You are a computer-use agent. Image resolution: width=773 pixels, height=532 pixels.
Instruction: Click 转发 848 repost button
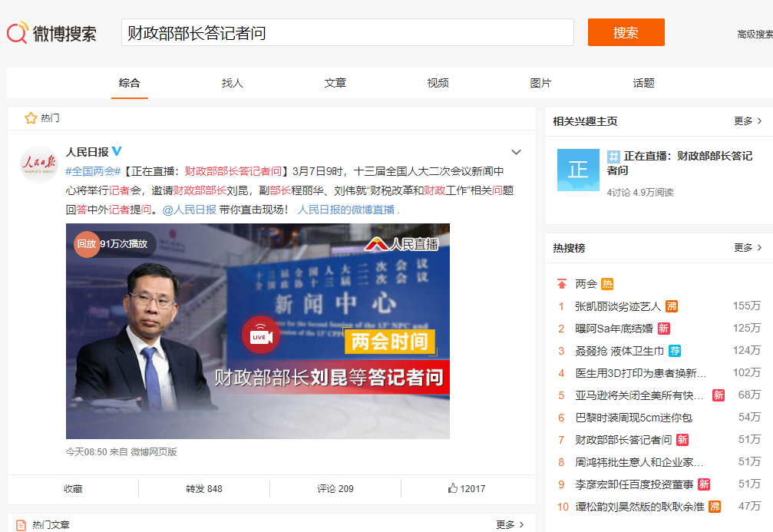click(x=204, y=489)
